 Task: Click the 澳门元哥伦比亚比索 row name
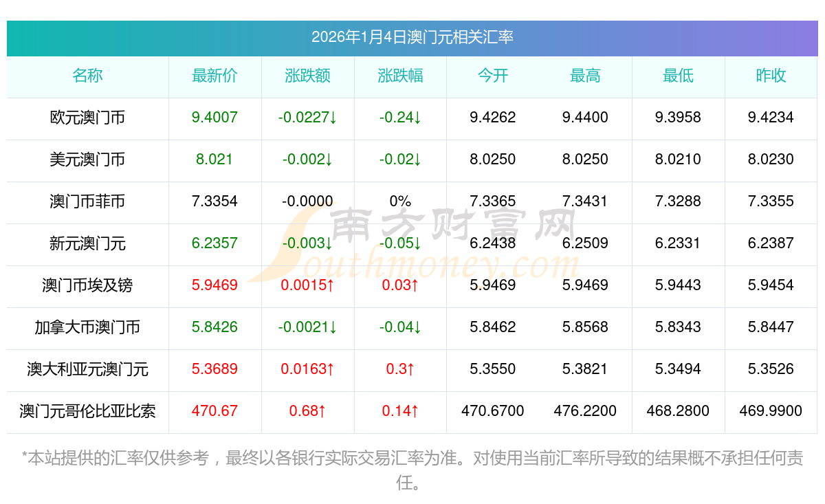pyautogui.click(x=87, y=412)
